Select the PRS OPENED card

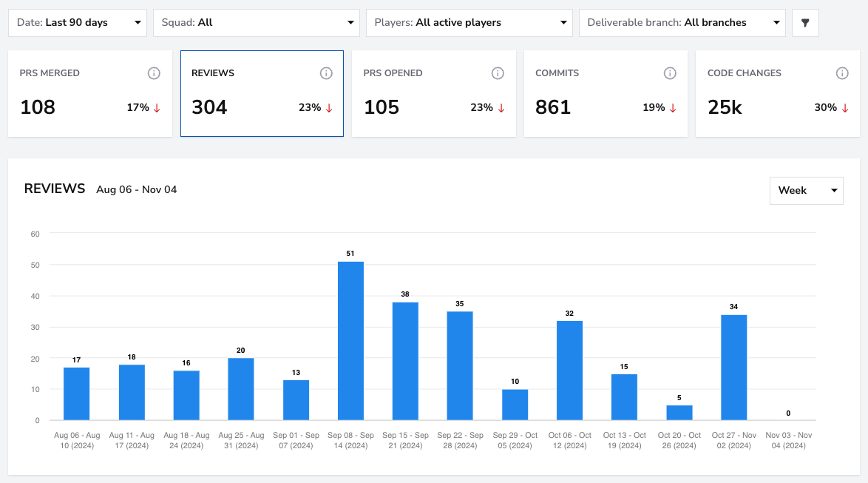click(434, 94)
